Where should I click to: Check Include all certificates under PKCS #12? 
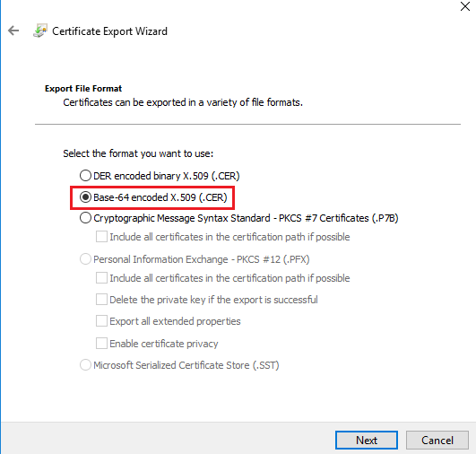[101, 278]
